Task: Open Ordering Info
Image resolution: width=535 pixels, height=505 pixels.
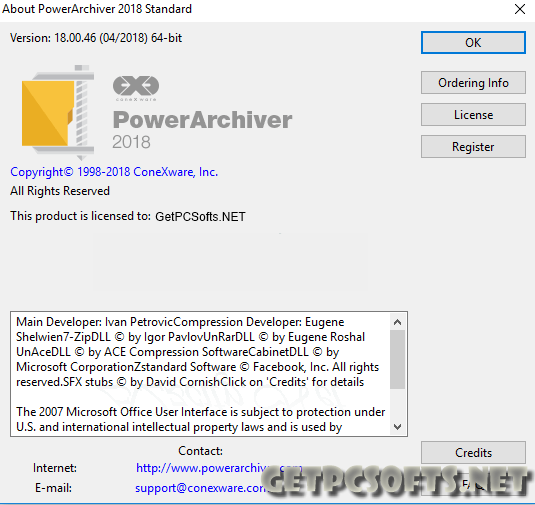Action: [x=473, y=83]
